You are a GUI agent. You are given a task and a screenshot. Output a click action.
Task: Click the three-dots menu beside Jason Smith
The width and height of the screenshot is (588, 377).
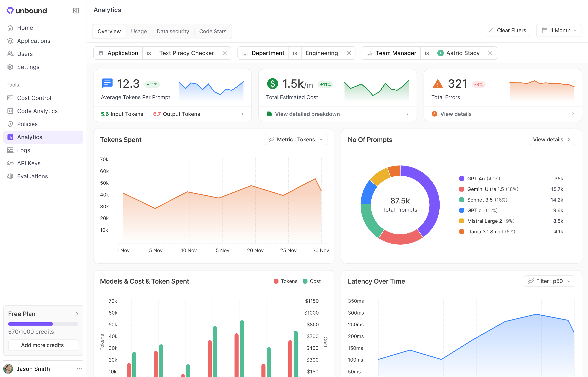click(79, 369)
